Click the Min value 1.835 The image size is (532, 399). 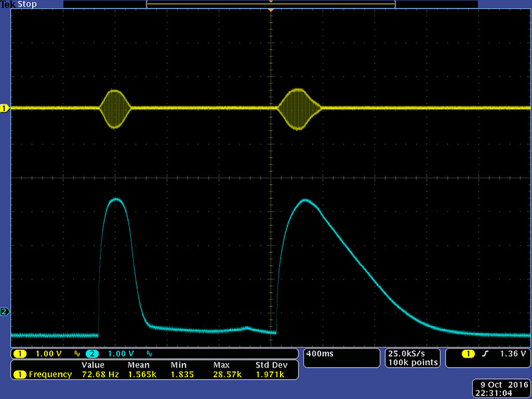(182, 374)
